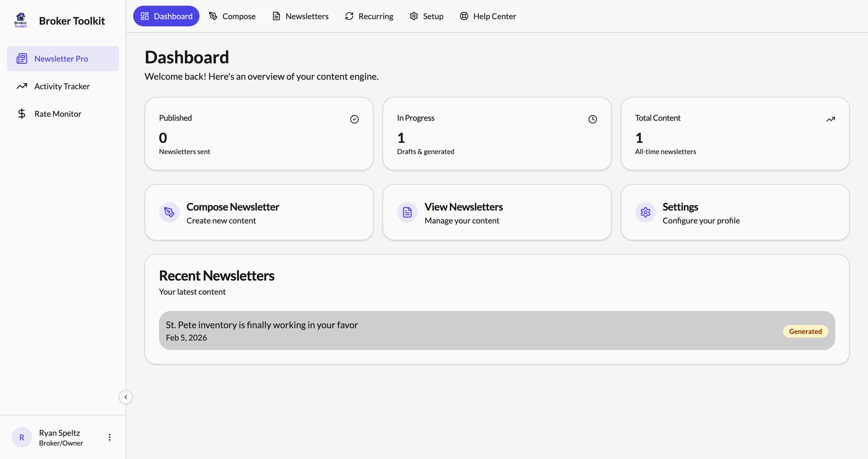Select the Compose pen icon in top nav
868x459 pixels.
(x=213, y=16)
